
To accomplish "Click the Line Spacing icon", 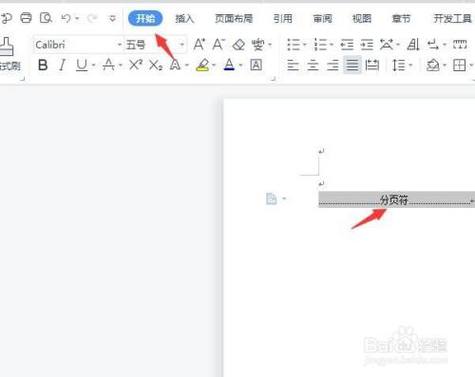I will pos(399,65).
